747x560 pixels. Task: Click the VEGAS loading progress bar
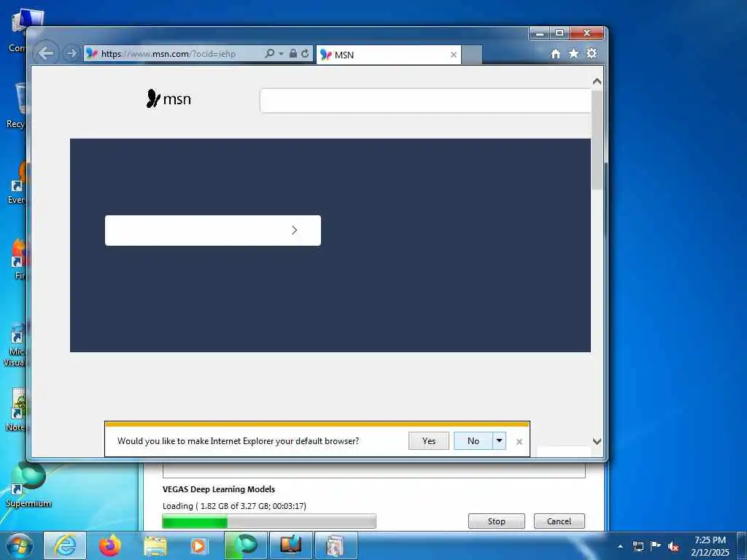pyautogui.click(x=269, y=521)
